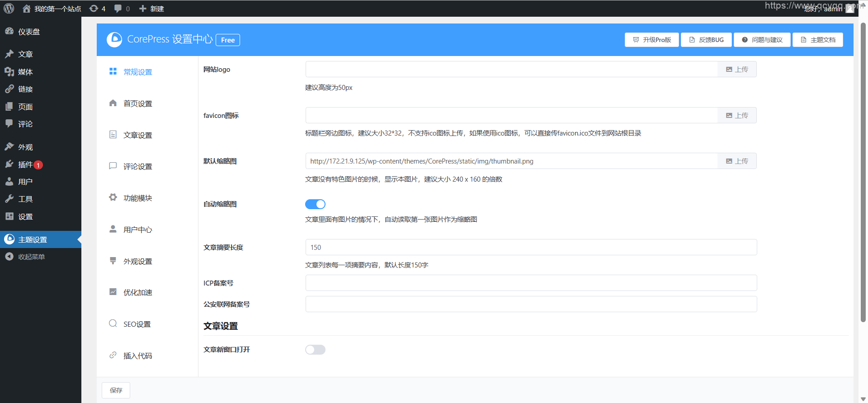Click the ICP备案号 input field

tap(531, 283)
